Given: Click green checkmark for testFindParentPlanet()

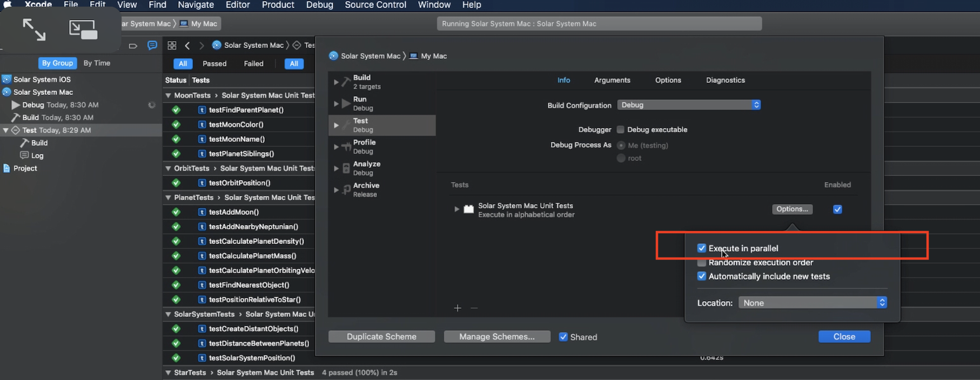Looking at the screenshot, I should pos(176,110).
